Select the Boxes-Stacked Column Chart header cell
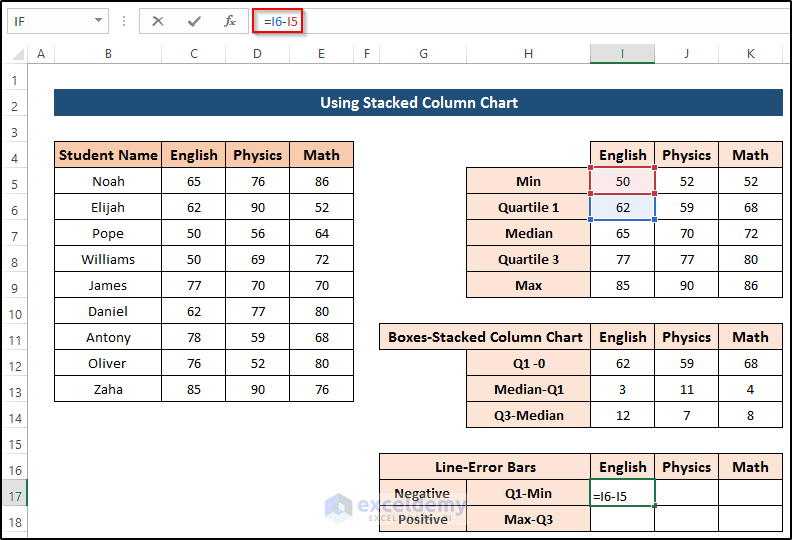This screenshot has height=540, width=792. (x=485, y=337)
